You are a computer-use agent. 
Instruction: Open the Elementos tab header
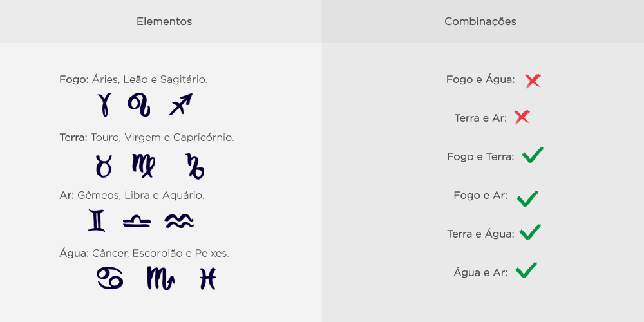pos(164,22)
